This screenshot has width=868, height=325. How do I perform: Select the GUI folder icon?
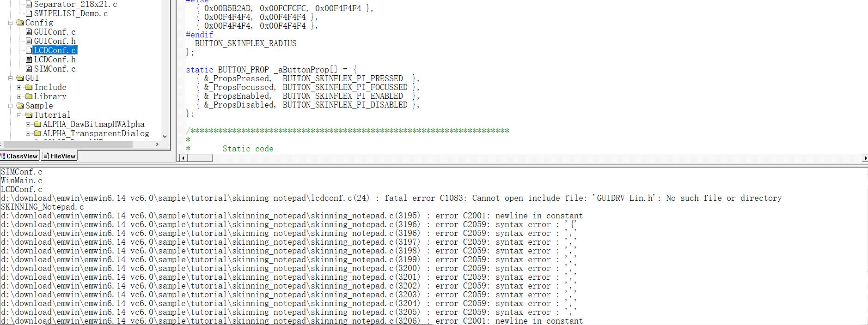20,78
